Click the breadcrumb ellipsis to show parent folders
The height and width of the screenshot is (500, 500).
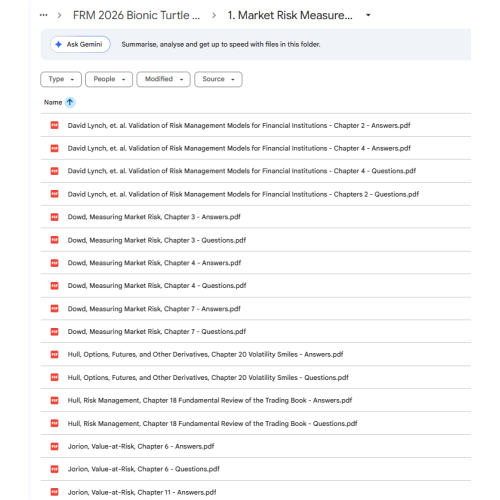click(43, 15)
